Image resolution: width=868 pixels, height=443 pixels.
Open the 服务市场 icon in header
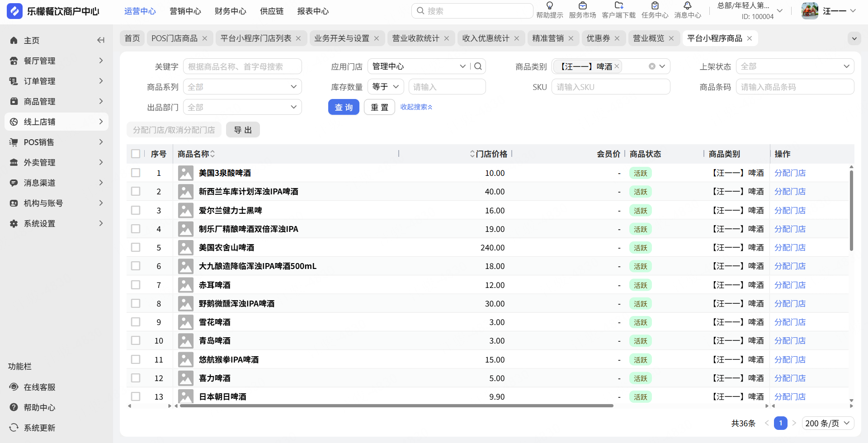[x=582, y=6]
